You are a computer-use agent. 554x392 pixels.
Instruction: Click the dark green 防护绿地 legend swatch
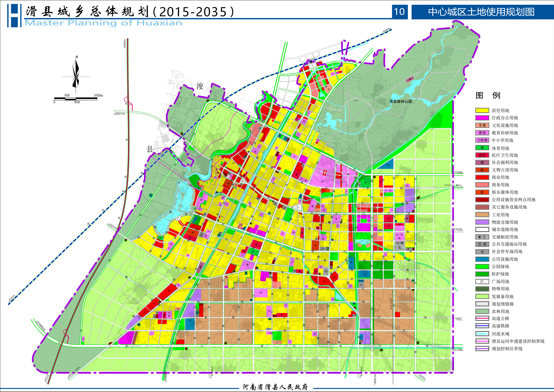click(482, 274)
